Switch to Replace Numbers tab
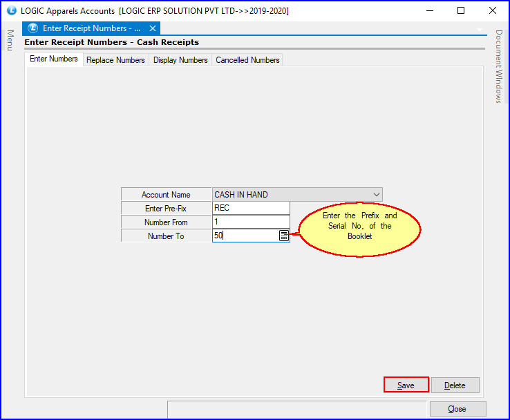This screenshot has width=510, height=420. (x=115, y=60)
